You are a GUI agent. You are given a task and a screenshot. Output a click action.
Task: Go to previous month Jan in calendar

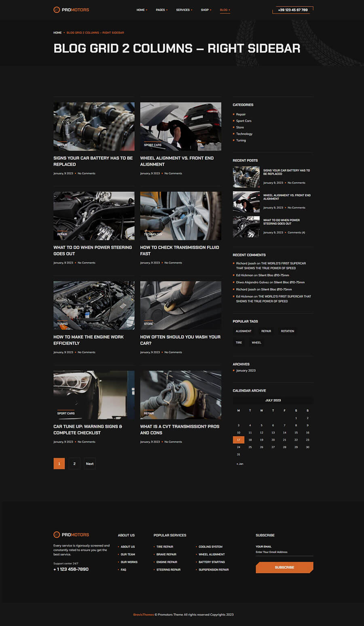pyautogui.click(x=240, y=464)
